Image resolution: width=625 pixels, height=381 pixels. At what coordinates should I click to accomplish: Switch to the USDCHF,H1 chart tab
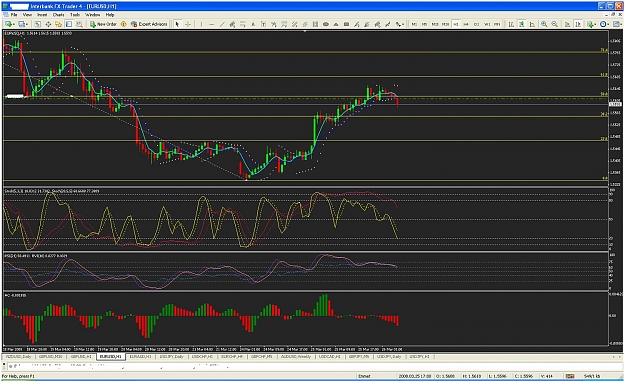click(x=202, y=356)
